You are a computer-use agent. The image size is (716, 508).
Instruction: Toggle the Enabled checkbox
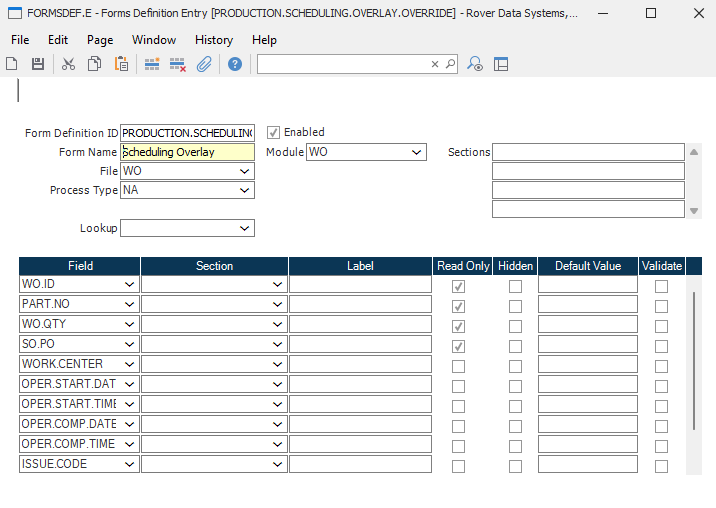pos(273,132)
